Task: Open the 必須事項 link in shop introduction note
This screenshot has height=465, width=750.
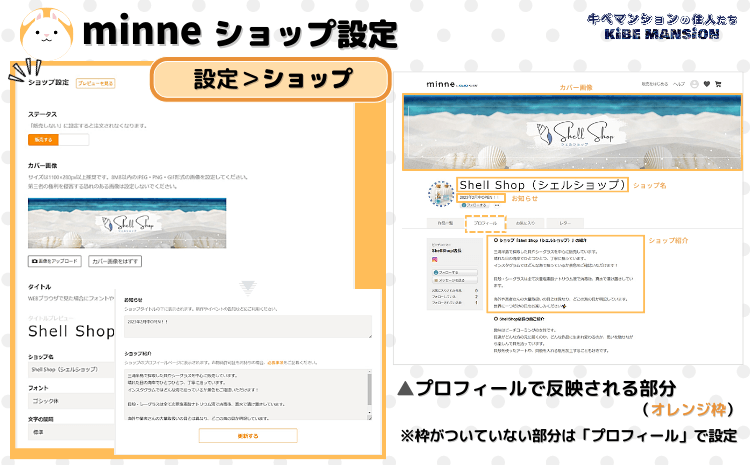Action: click(x=275, y=363)
